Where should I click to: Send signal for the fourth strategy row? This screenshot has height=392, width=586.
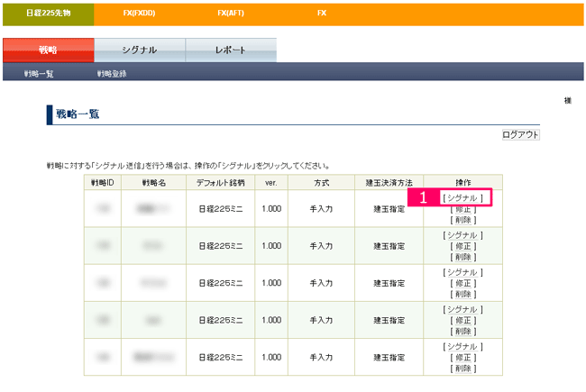click(463, 309)
